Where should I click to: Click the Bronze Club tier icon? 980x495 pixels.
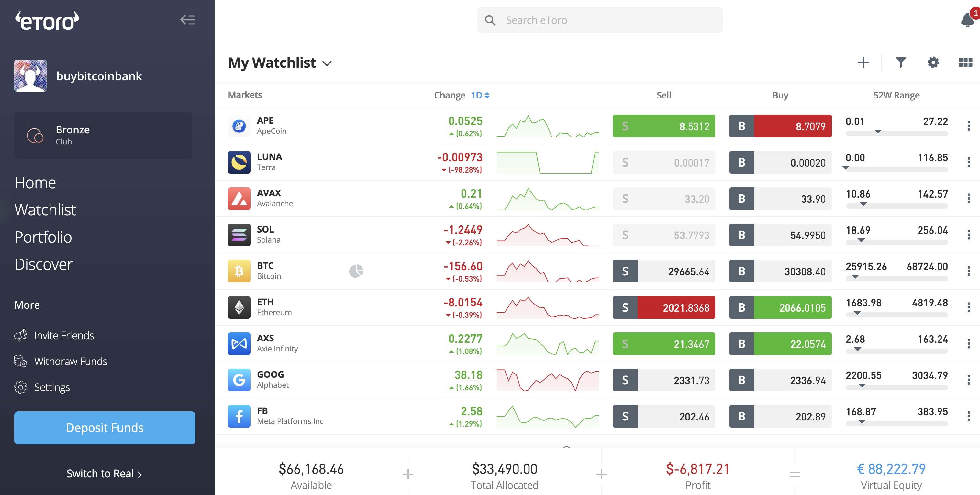pos(35,135)
